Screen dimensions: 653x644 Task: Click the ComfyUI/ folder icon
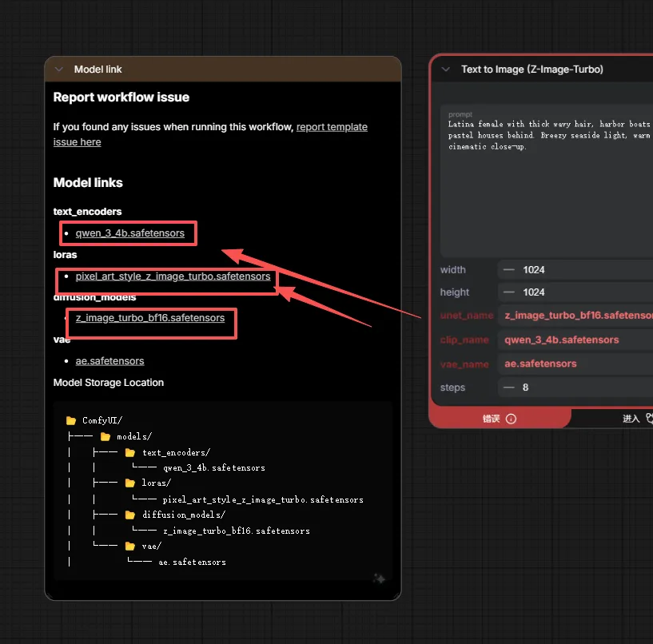pyautogui.click(x=71, y=420)
